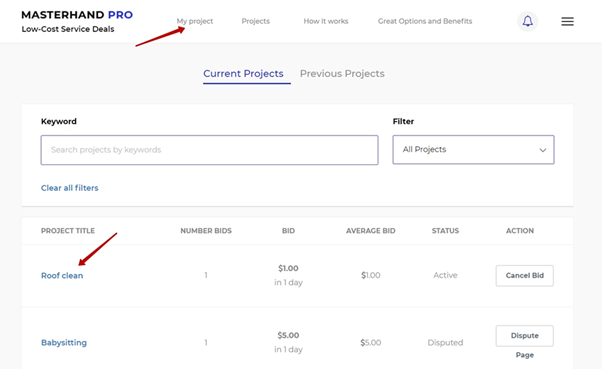
Task: Focus the Search projects by keywords field
Action: pos(210,150)
